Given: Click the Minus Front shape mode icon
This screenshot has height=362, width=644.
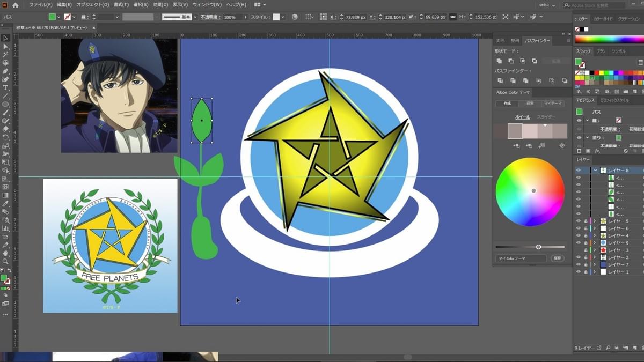Looking at the screenshot, I should (511, 61).
